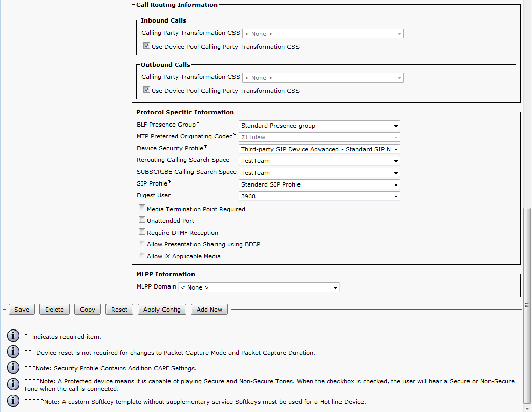532x412 pixels.
Task: Expand the Device Security Profile dropdown
Action: 320,149
